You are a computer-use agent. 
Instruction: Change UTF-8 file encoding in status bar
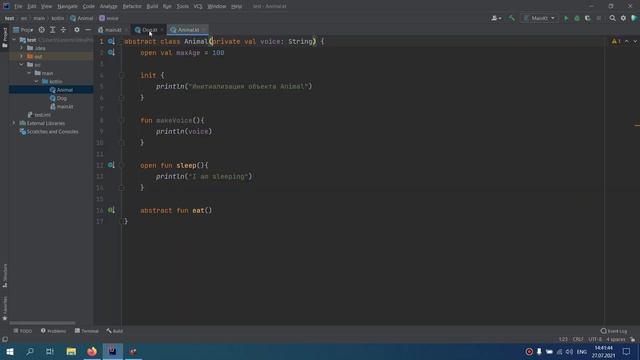(595, 339)
